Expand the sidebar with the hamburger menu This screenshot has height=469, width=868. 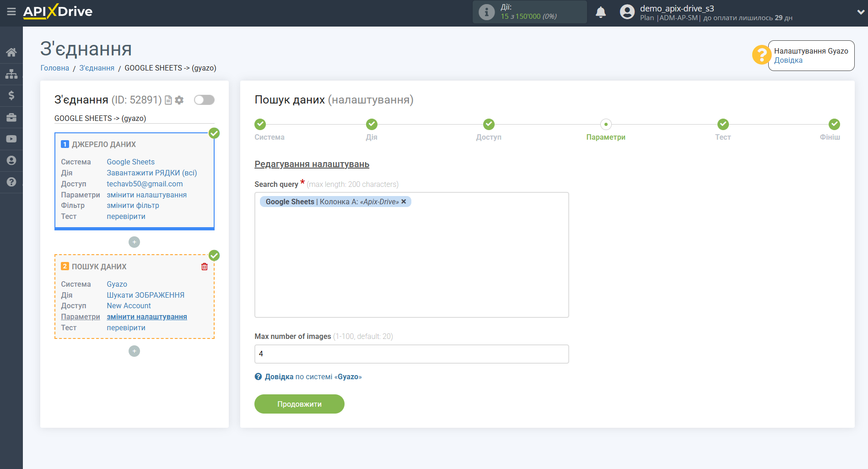[11, 12]
